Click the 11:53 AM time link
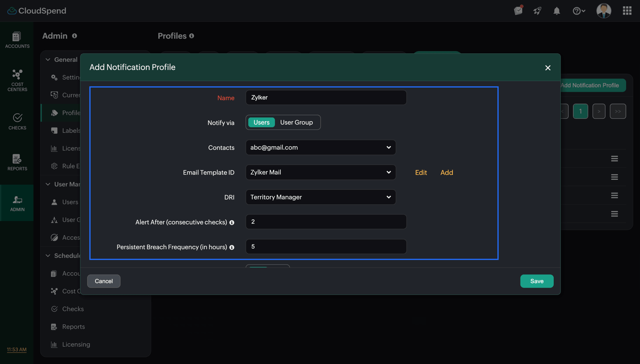This screenshot has height=364, width=640. coord(16,350)
